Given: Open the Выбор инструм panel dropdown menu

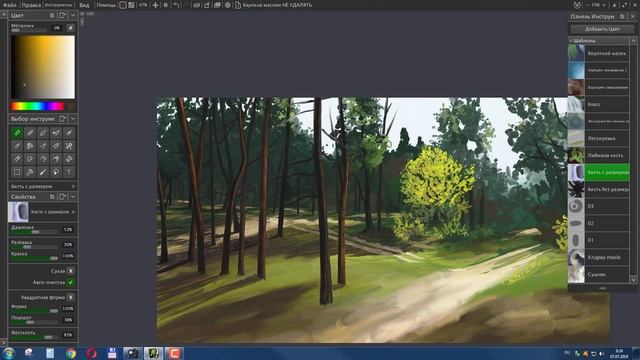Looking at the screenshot, I should coord(73,119).
